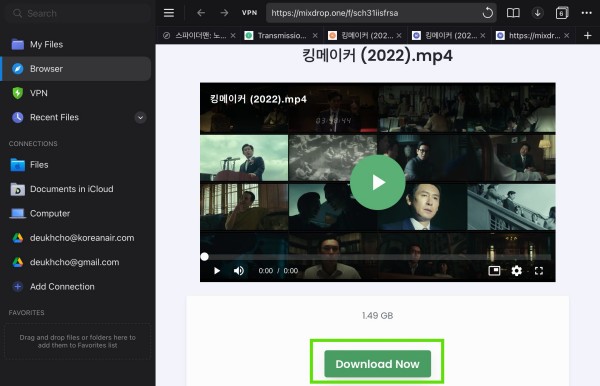Open downloads with the arrow-down icon

click(537, 13)
